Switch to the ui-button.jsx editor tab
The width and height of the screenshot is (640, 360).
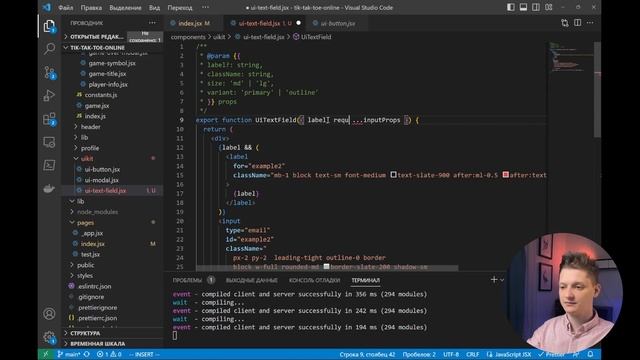(x=338, y=23)
